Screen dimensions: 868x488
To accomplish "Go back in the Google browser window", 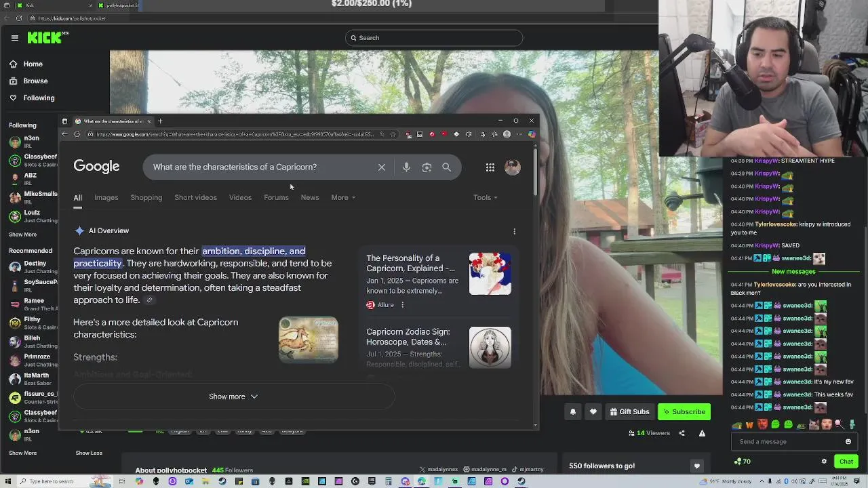I will coord(64,134).
